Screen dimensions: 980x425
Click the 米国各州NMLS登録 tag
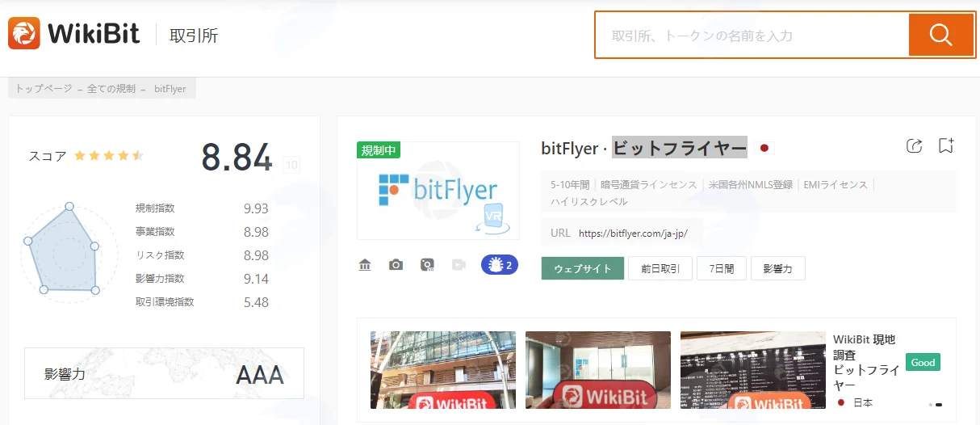pyautogui.click(x=751, y=184)
